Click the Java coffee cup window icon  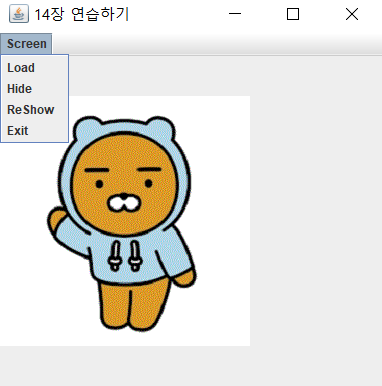coord(19,14)
